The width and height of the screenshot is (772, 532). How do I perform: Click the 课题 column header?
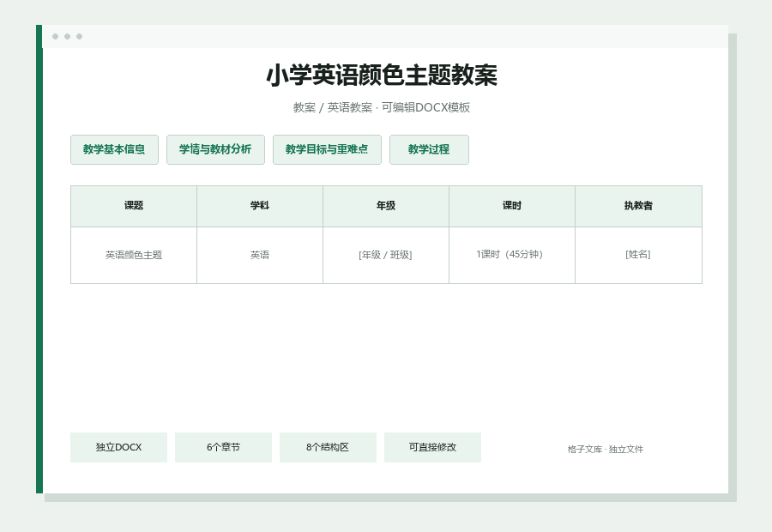click(x=134, y=207)
